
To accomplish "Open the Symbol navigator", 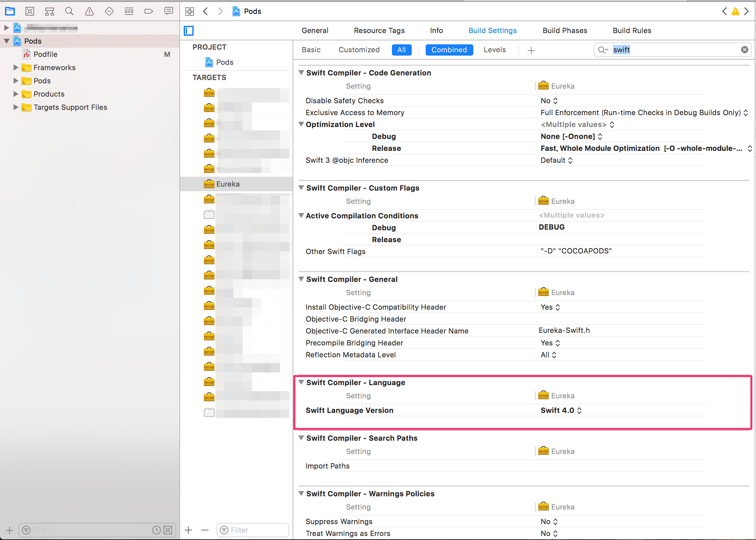I will [49, 11].
